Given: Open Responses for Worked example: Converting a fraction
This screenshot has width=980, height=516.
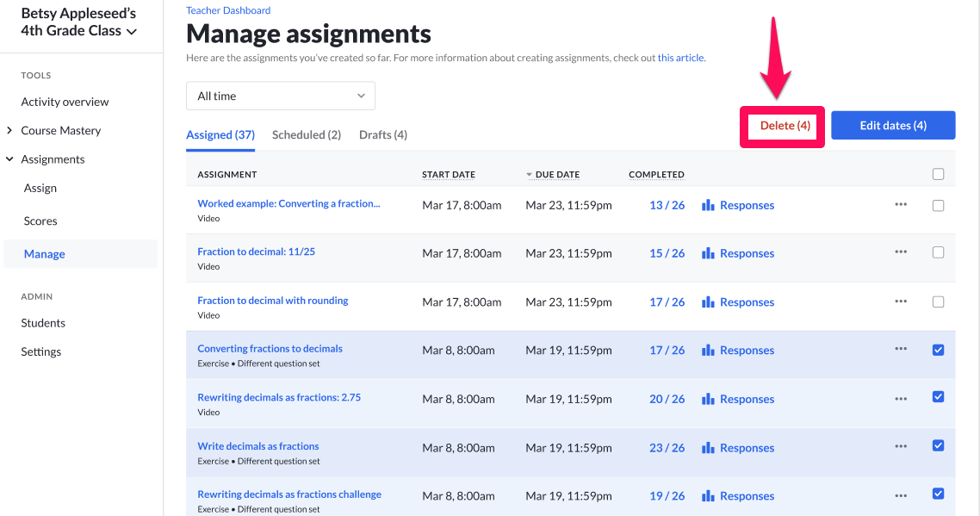Looking at the screenshot, I should [746, 204].
